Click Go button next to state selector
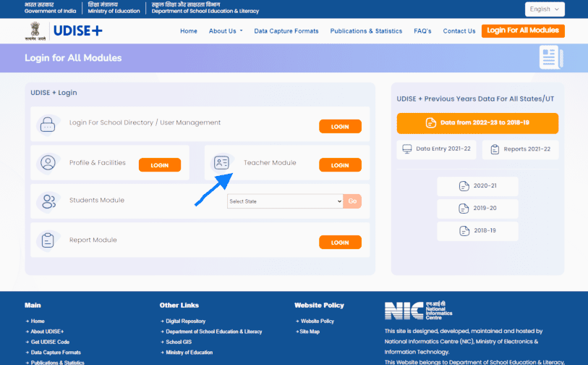The height and width of the screenshot is (365, 588). (x=352, y=201)
